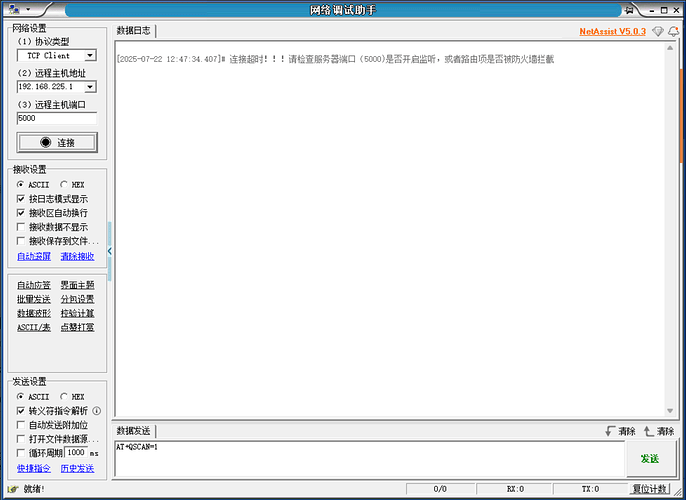Image resolution: width=686 pixels, height=500 pixels.
Task: Open 批量发送 link
Action: click(34, 299)
